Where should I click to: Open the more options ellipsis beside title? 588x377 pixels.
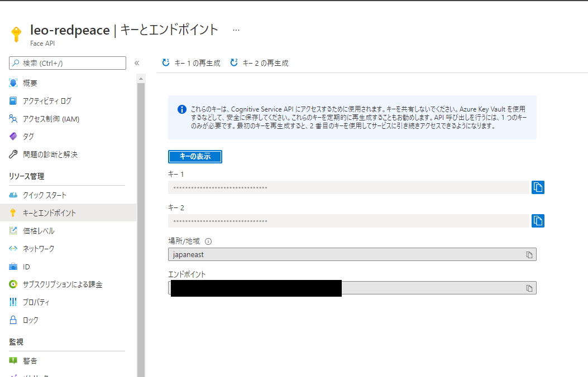pyautogui.click(x=236, y=30)
